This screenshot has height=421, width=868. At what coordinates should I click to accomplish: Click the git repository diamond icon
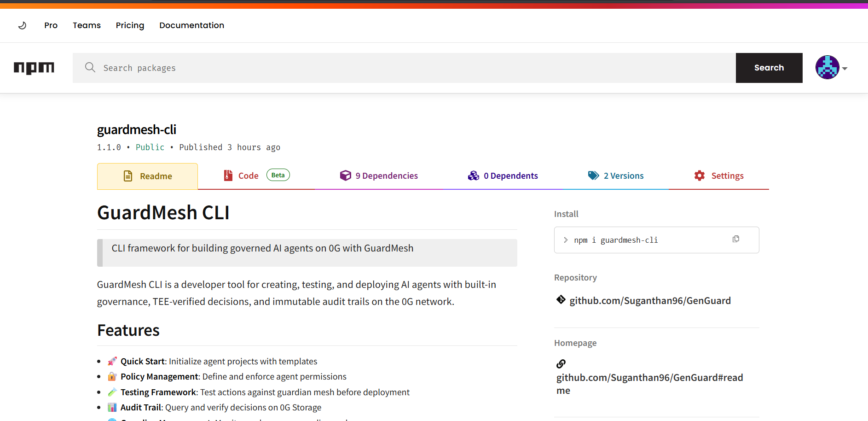pos(561,300)
